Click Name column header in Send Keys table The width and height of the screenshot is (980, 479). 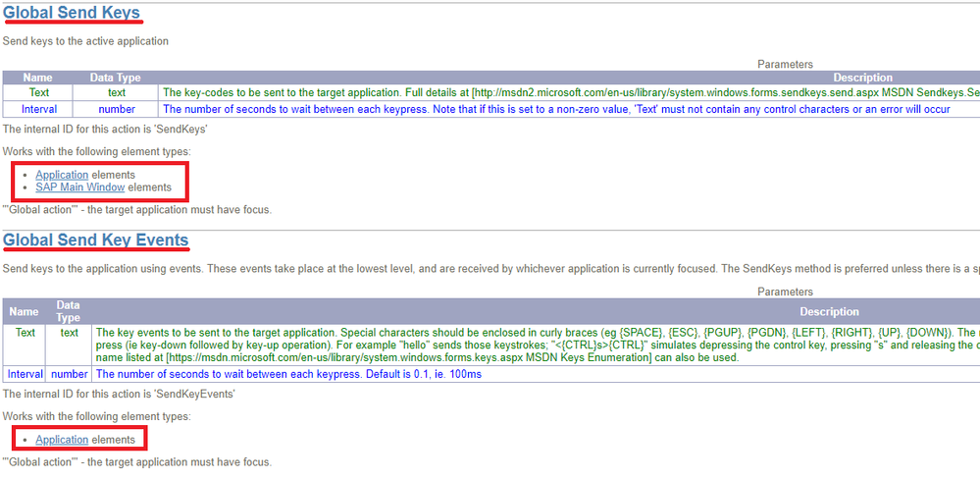(x=38, y=78)
